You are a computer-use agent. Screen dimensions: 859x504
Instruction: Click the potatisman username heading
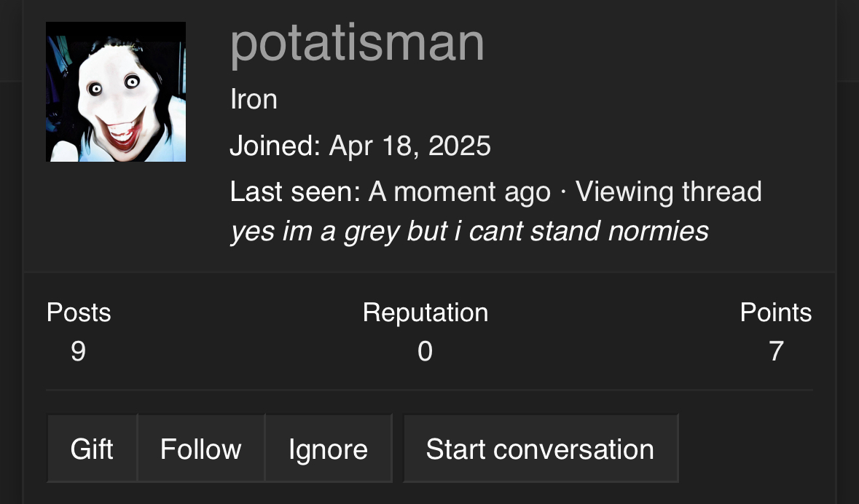357,44
